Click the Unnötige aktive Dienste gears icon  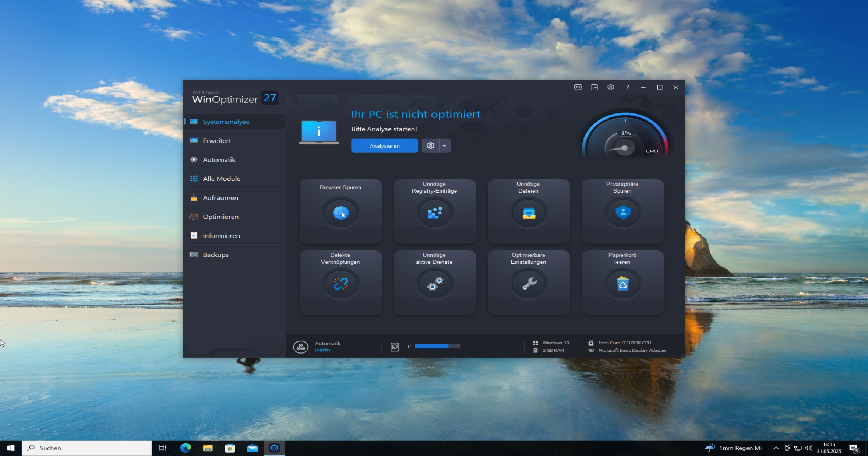434,284
